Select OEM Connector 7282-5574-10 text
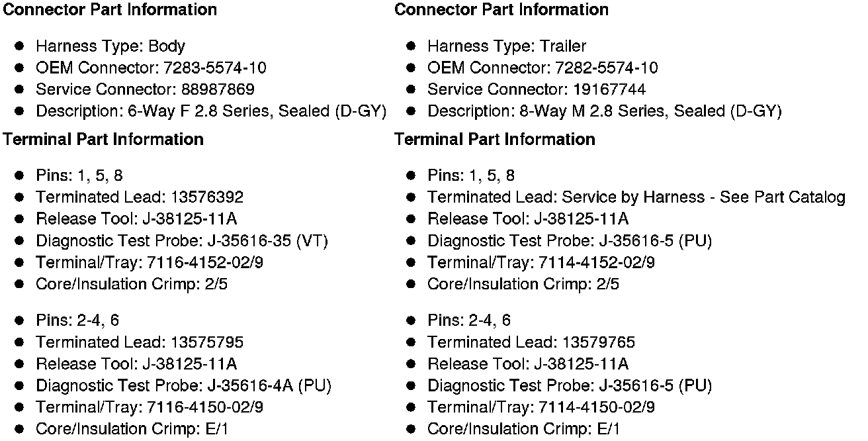The image size is (868, 441). tap(542, 68)
